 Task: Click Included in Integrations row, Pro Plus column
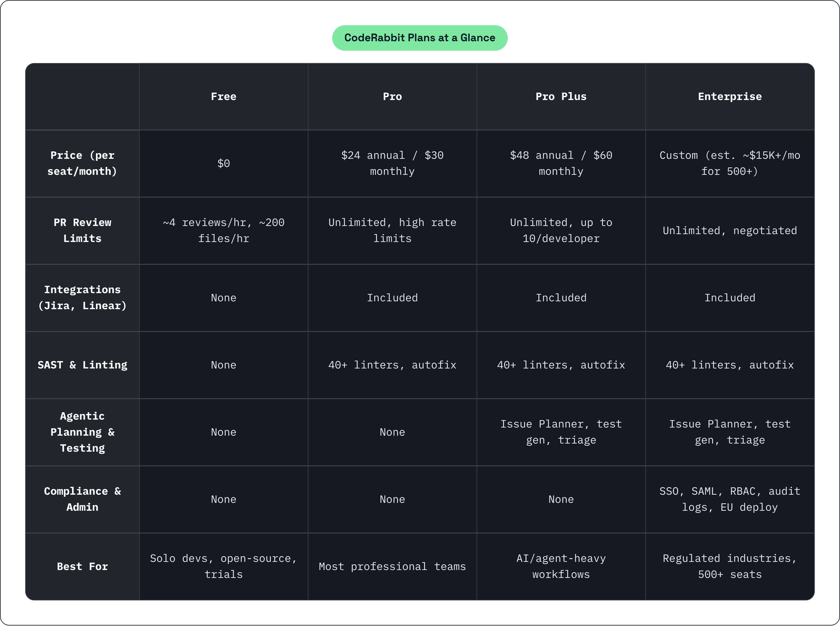point(561,298)
